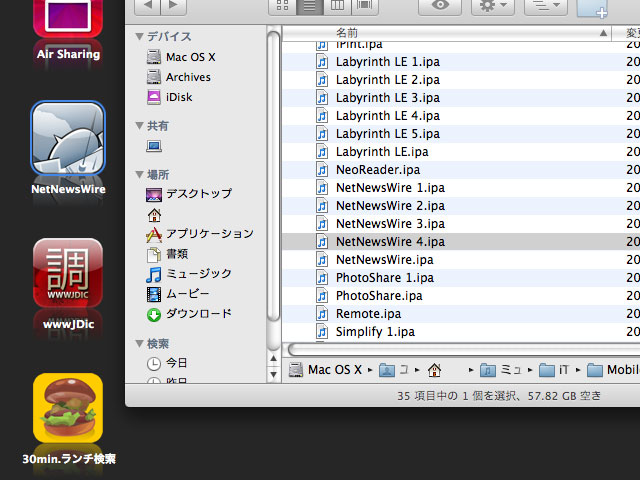Switch Finder to column view
Viewport: 640px width, 480px height.
point(337,6)
